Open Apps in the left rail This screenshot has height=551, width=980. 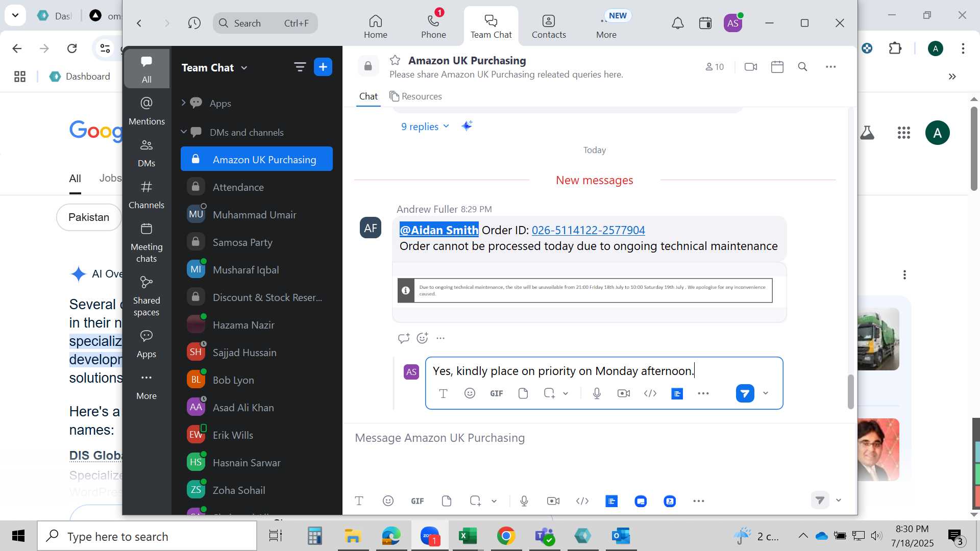coord(146,343)
